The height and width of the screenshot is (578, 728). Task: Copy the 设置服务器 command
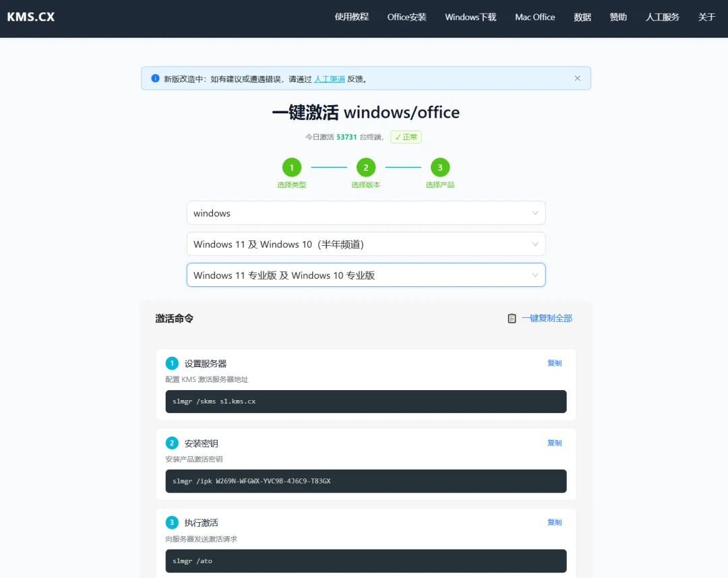pyautogui.click(x=554, y=363)
